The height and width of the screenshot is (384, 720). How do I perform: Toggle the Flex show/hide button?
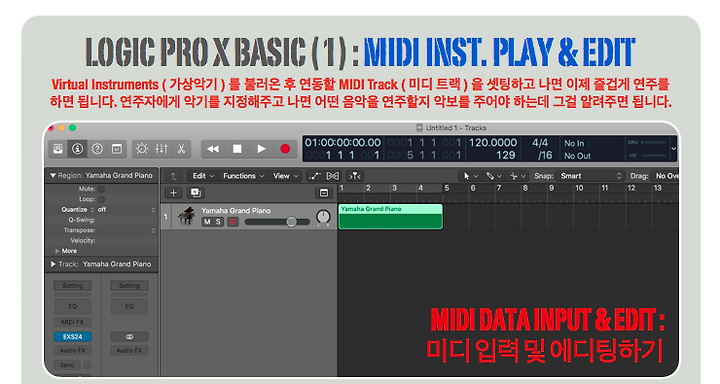tap(333, 176)
